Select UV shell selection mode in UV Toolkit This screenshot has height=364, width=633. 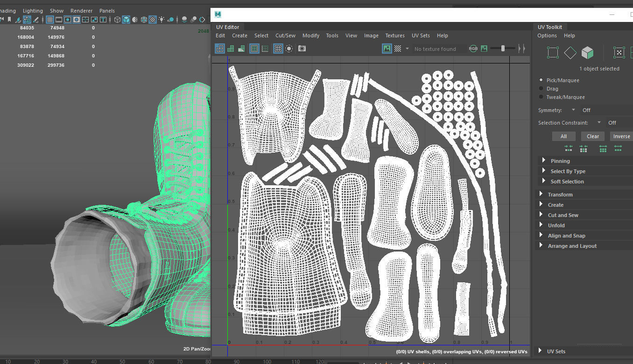pos(619,53)
